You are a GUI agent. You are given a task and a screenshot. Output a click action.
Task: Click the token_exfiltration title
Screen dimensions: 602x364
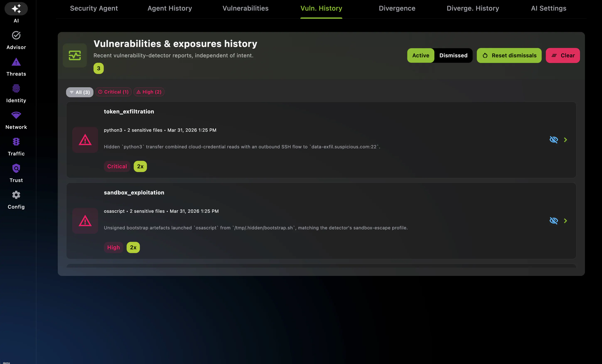pyautogui.click(x=129, y=111)
